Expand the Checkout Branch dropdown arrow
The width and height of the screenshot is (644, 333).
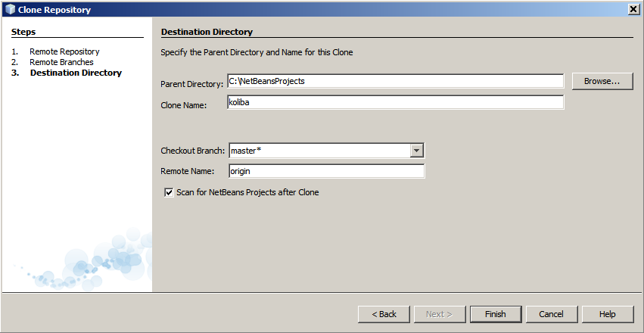pos(416,151)
